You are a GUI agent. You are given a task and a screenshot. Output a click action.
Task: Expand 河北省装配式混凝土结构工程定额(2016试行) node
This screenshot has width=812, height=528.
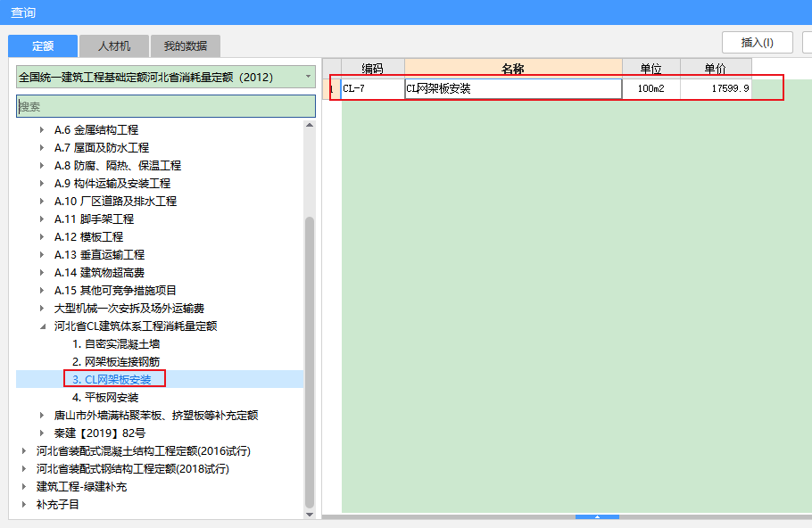coord(24,451)
